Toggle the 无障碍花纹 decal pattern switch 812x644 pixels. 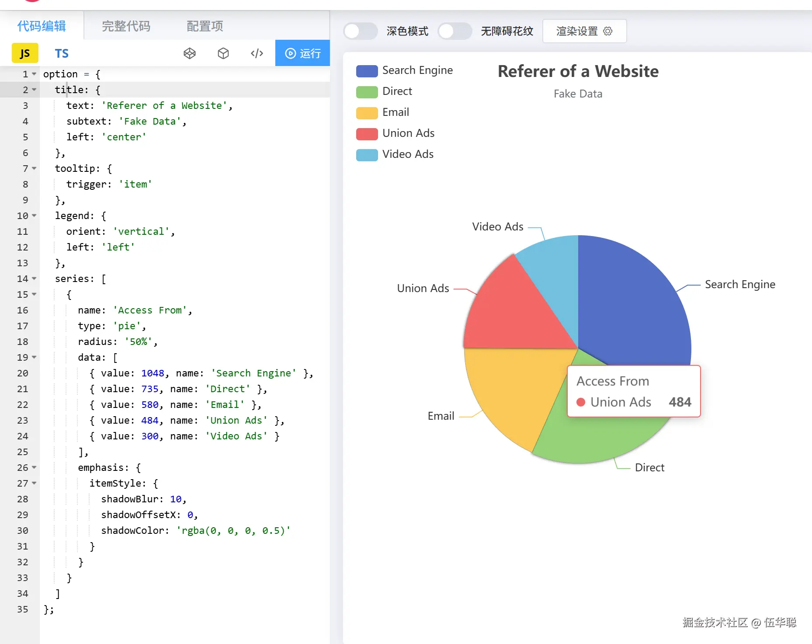coord(455,31)
